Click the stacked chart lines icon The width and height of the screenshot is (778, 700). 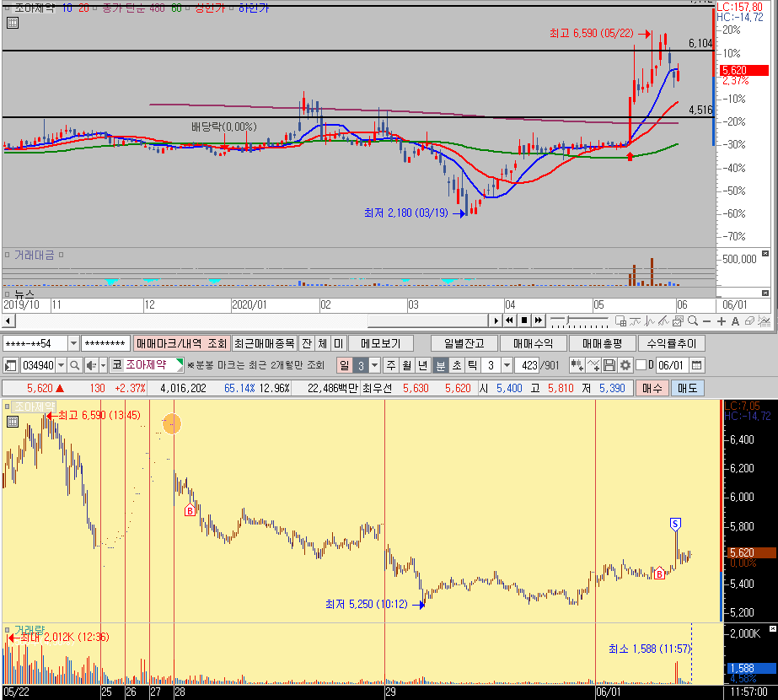(765, 321)
